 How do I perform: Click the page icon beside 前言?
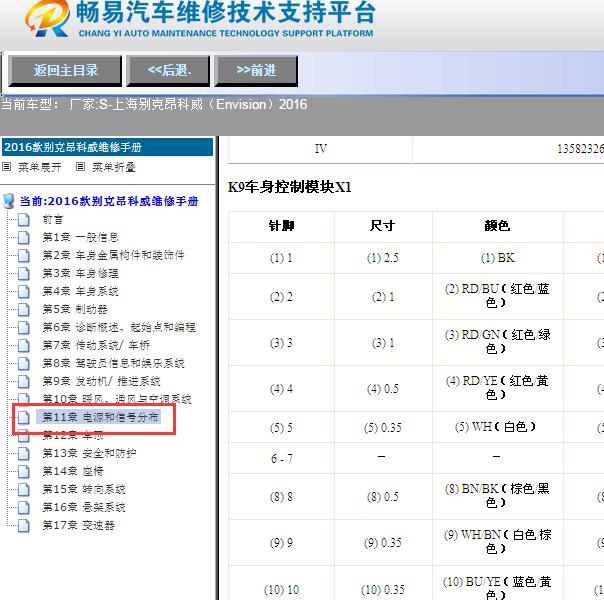(23, 220)
